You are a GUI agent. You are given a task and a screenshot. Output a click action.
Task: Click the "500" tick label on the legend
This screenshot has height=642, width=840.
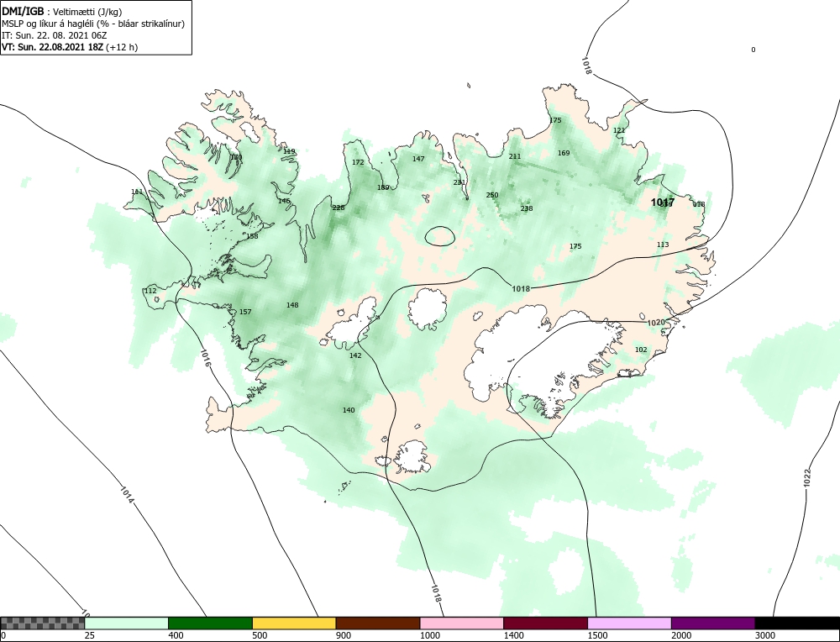coord(260,635)
